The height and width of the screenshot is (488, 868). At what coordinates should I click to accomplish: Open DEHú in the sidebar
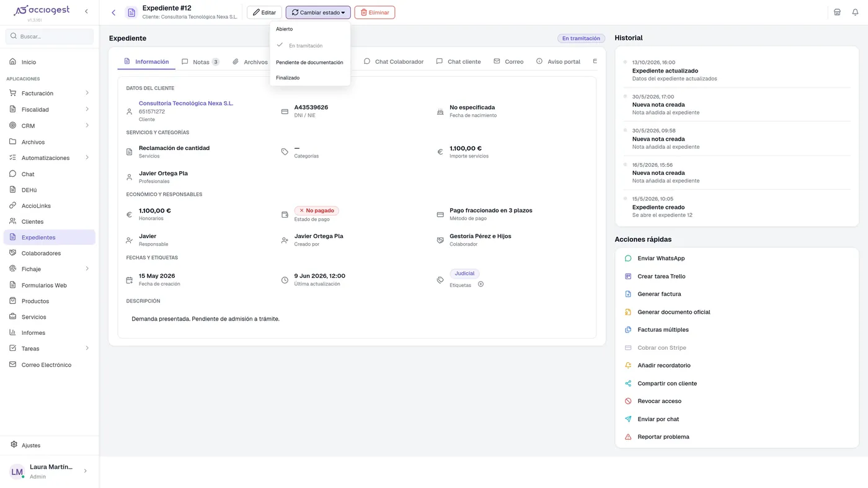coord(50,190)
